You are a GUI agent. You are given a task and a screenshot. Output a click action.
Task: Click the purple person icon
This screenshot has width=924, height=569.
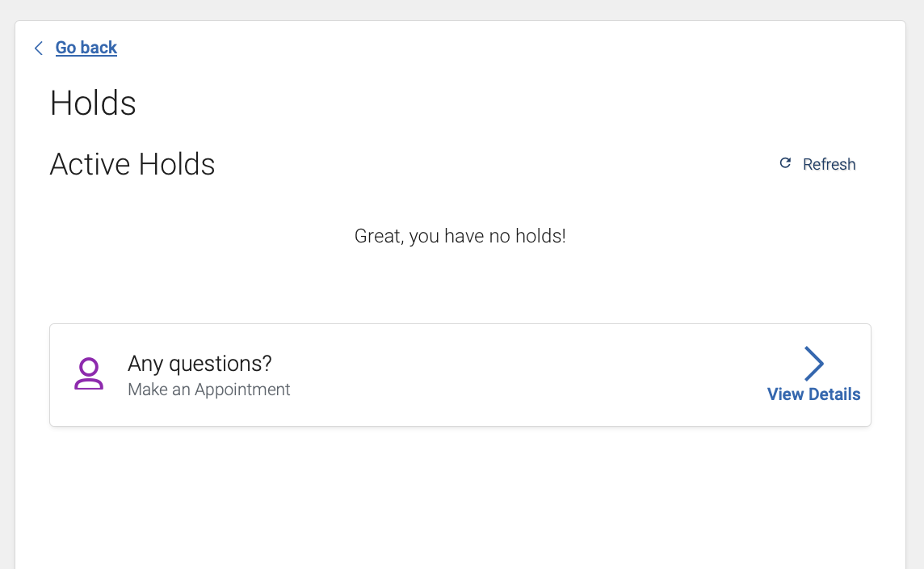click(88, 374)
